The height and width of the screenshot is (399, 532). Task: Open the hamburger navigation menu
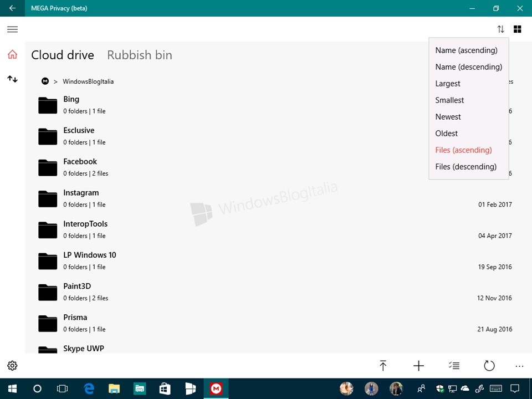pyautogui.click(x=13, y=29)
